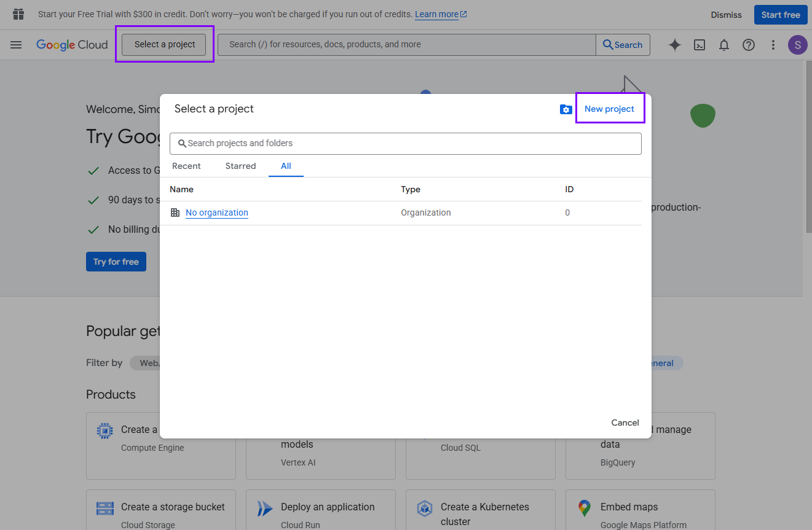Viewport: 812px width, 530px height.
Task: Open the Cloud Shell terminal
Action: [x=699, y=45]
